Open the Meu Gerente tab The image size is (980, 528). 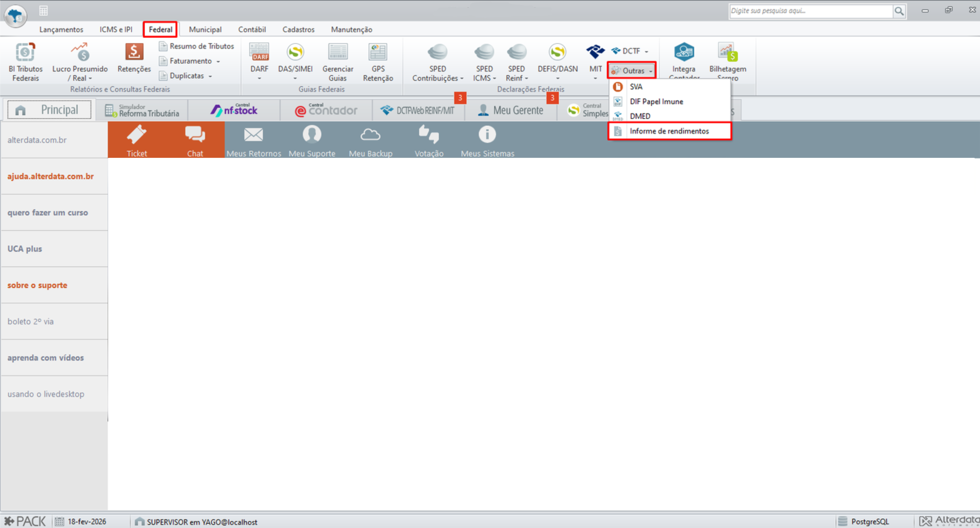click(511, 110)
